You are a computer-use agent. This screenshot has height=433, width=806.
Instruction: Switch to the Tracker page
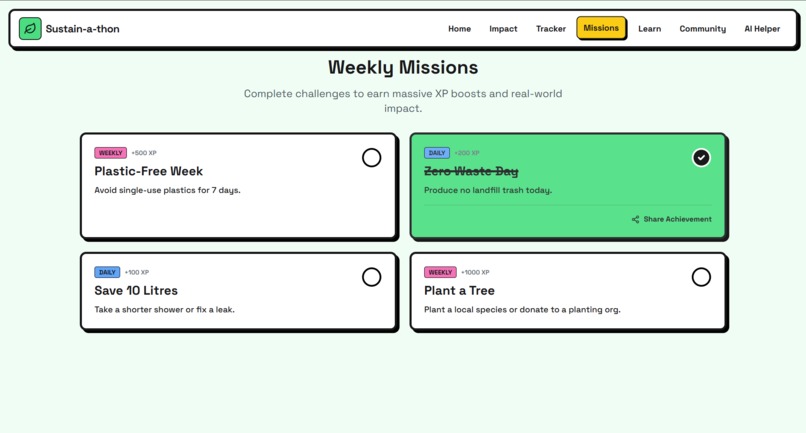tap(551, 29)
